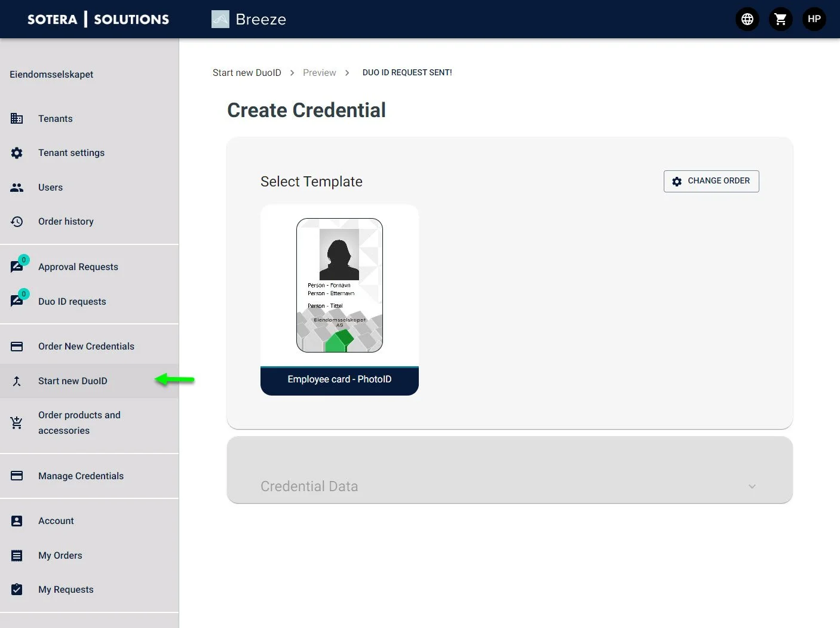Image resolution: width=840 pixels, height=628 pixels.
Task: Click the globe language icon
Action: click(747, 19)
